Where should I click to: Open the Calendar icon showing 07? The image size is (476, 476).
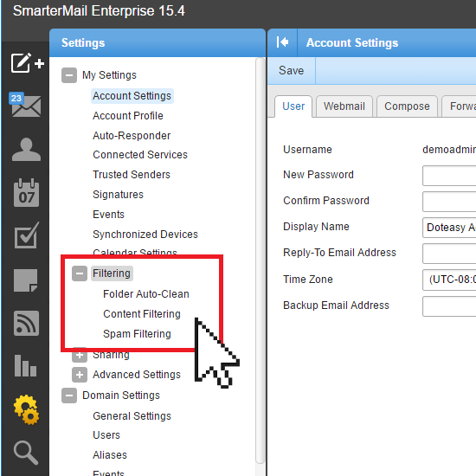coord(27,193)
